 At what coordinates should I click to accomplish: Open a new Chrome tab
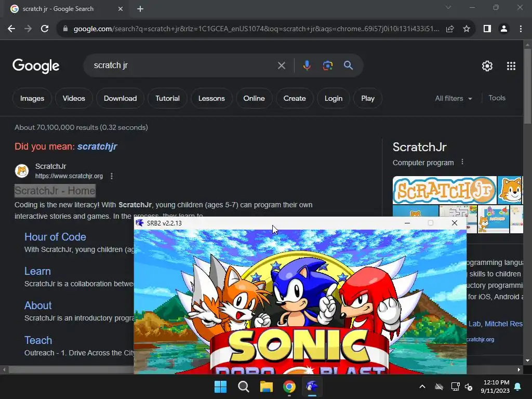click(x=140, y=9)
